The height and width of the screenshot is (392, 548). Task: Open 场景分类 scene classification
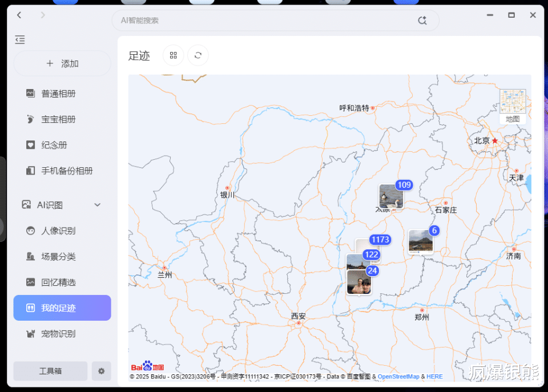pyautogui.click(x=62, y=256)
